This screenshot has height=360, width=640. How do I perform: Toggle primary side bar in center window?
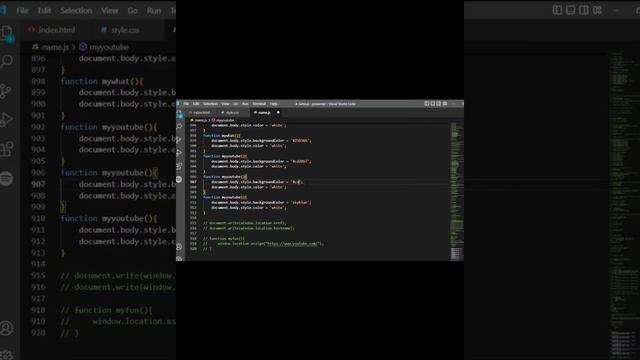coord(427,104)
